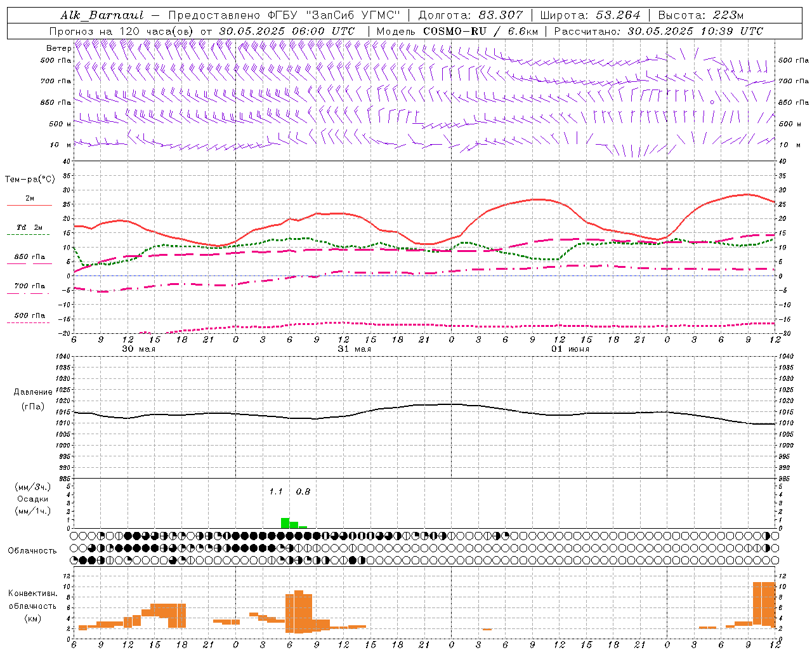812x650 pixels.
Task: Click the 'Ветер' wind panel label
Action: click(58, 48)
